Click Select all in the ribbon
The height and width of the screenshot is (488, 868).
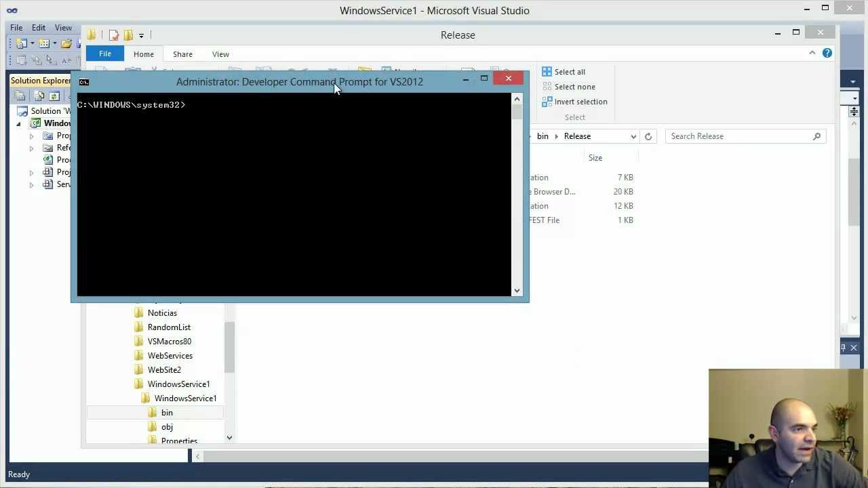pos(563,72)
